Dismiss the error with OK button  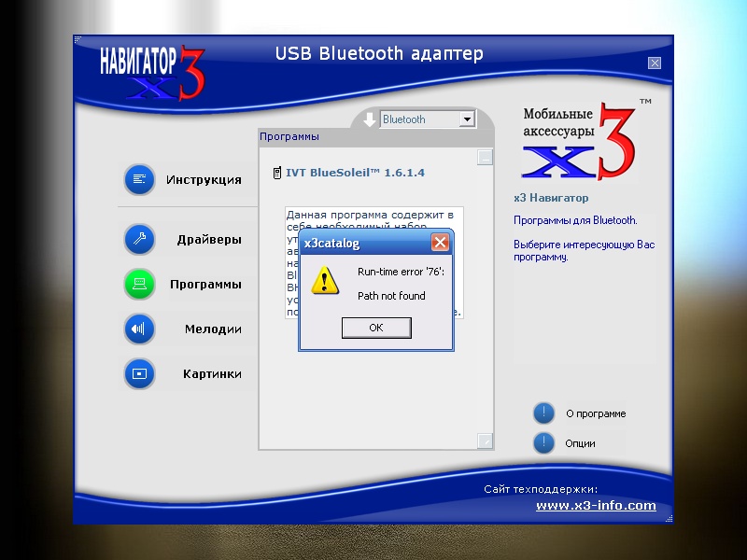pos(376,328)
